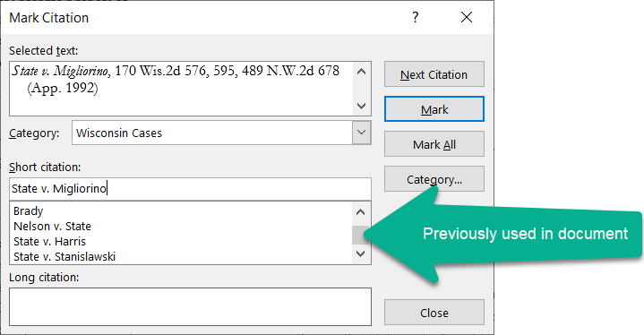The image size is (644, 335).
Task: Click the Close button at the bottom
Action: click(x=434, y=313)
